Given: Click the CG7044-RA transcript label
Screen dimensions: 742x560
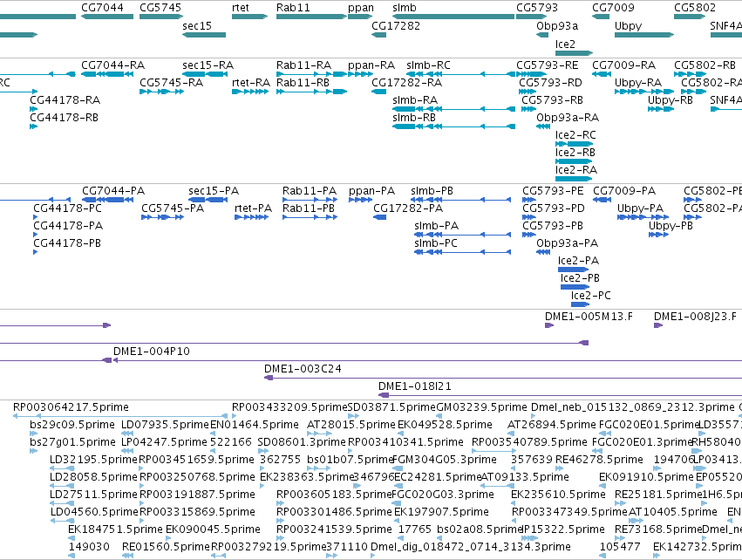Looking at the screenshot, I should pos(112,65).
